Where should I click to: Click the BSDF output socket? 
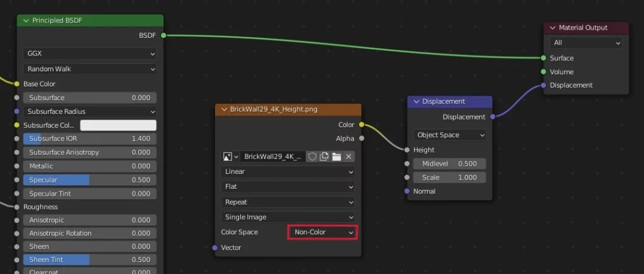164,35
